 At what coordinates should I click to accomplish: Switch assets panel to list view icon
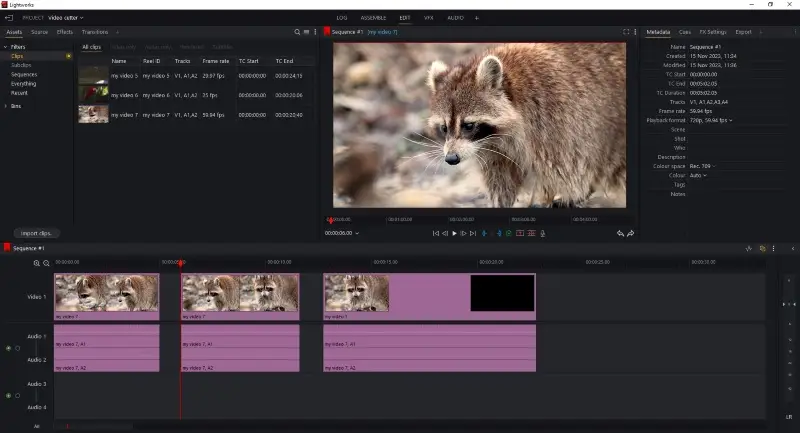click(x=306, y=32)
